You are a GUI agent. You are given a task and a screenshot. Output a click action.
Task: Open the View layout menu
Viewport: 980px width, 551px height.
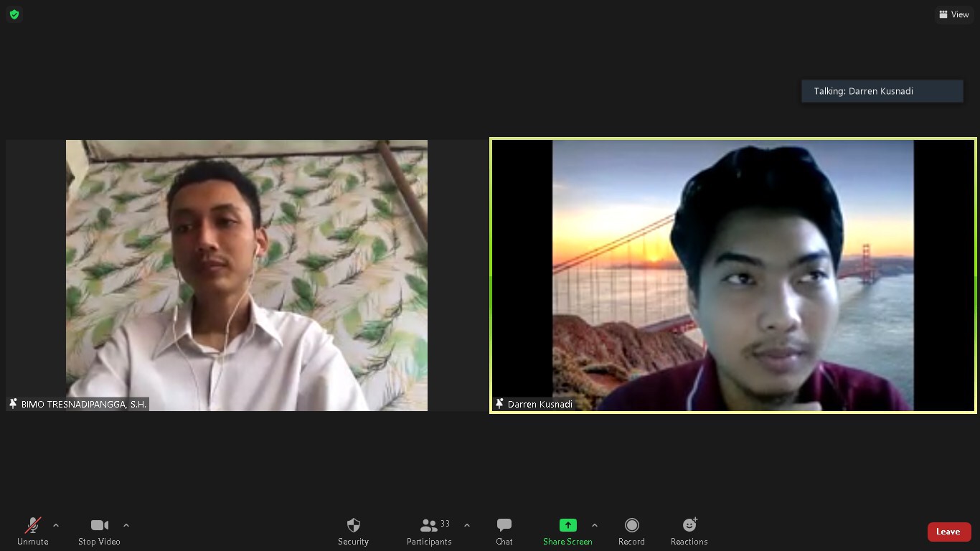coord(954,14)
